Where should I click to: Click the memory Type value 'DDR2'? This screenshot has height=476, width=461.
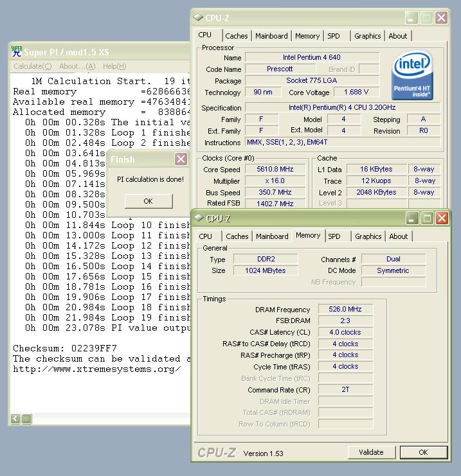(266, 259)
